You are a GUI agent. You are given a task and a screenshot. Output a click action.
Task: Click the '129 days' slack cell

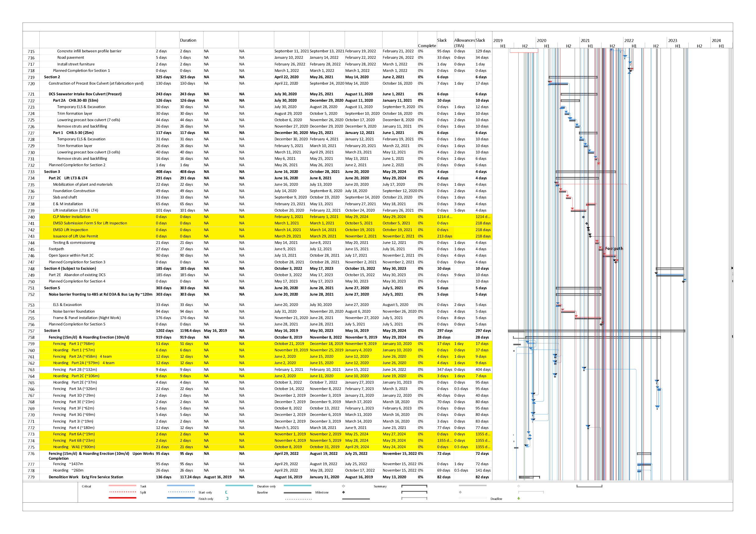pyautogui.click(x=483, y=51)
